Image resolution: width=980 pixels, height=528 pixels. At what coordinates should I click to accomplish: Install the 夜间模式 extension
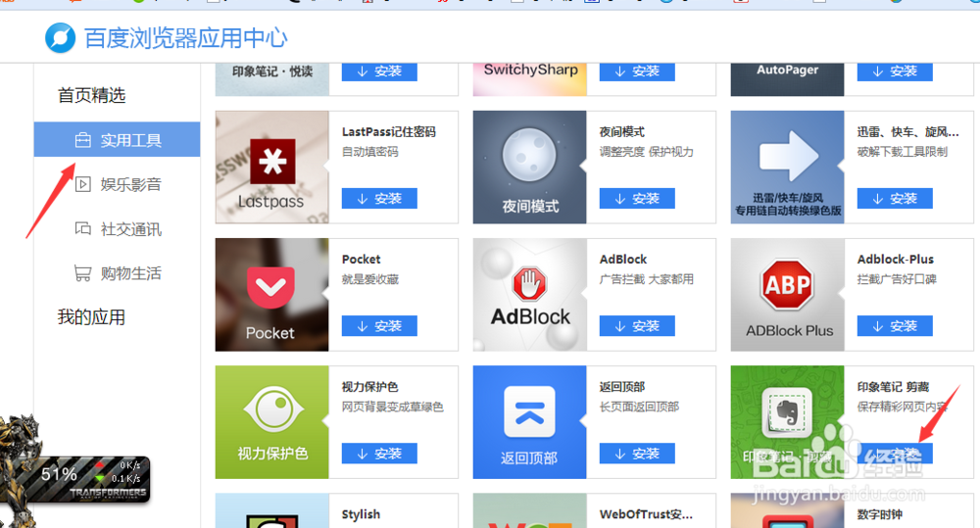tap(637, 198)
